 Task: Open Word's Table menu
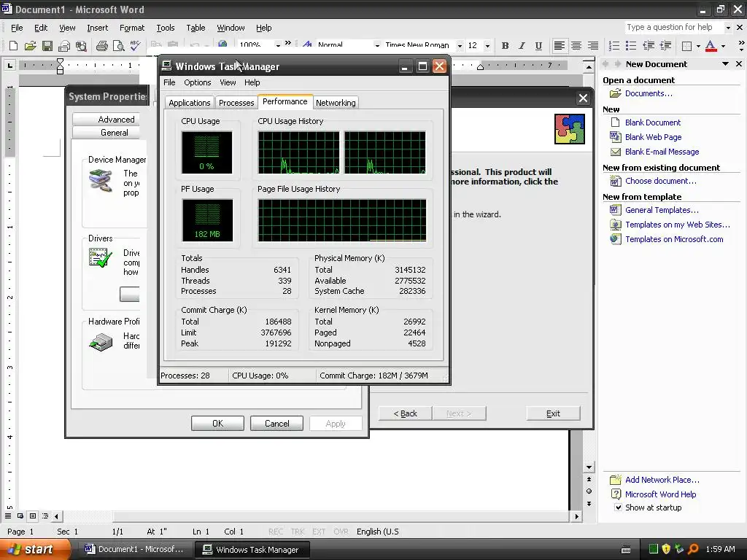(196, 28)
